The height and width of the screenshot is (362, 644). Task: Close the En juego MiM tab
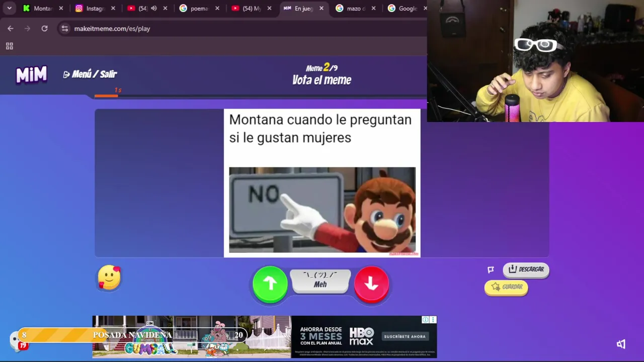point(321,9)
